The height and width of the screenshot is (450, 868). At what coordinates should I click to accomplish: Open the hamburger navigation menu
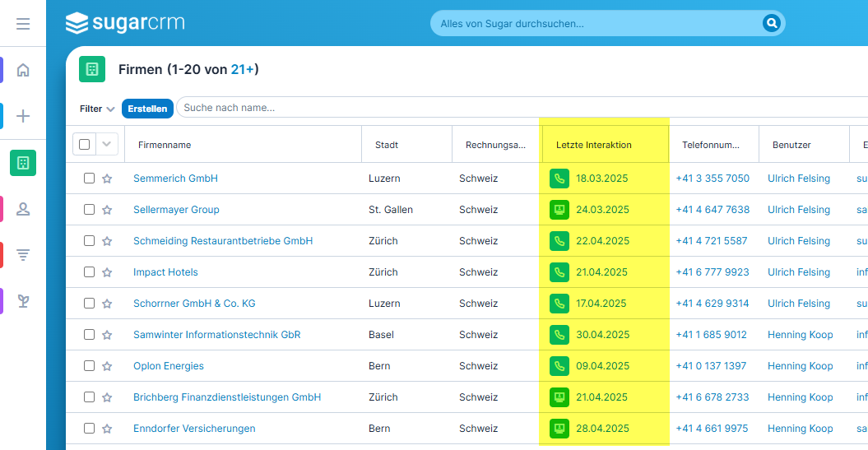[23, 24]
